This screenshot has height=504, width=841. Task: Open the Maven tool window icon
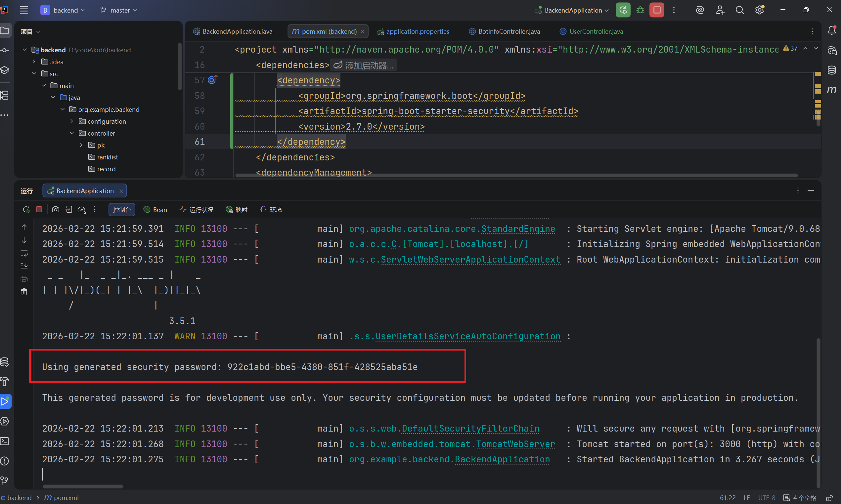pos(831,90)
